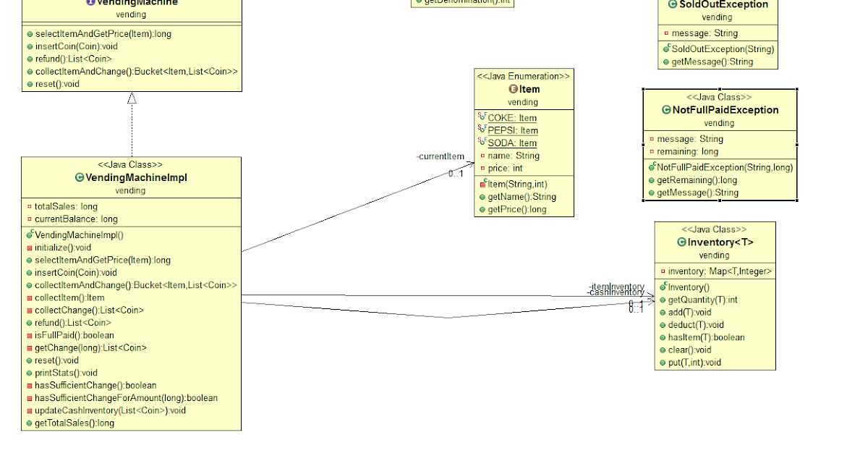The height and width of the screenshot is (456, 868).
Task: Click the public method icon beside printStats()
Action: (x=30, y=373)
